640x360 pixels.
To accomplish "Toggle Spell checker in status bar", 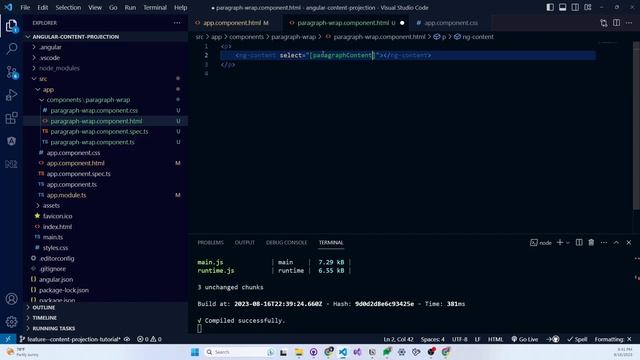I will point(577,339).
